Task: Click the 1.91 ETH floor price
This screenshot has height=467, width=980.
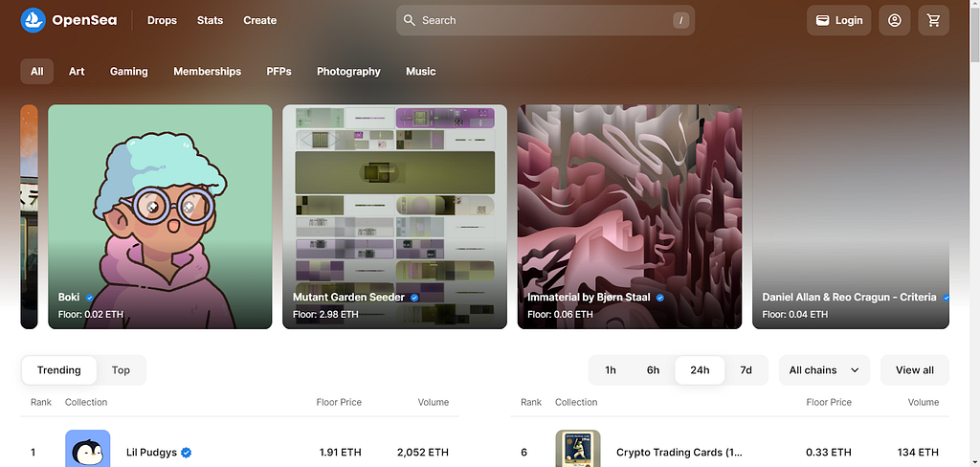Action: click(x=340, y=453)
